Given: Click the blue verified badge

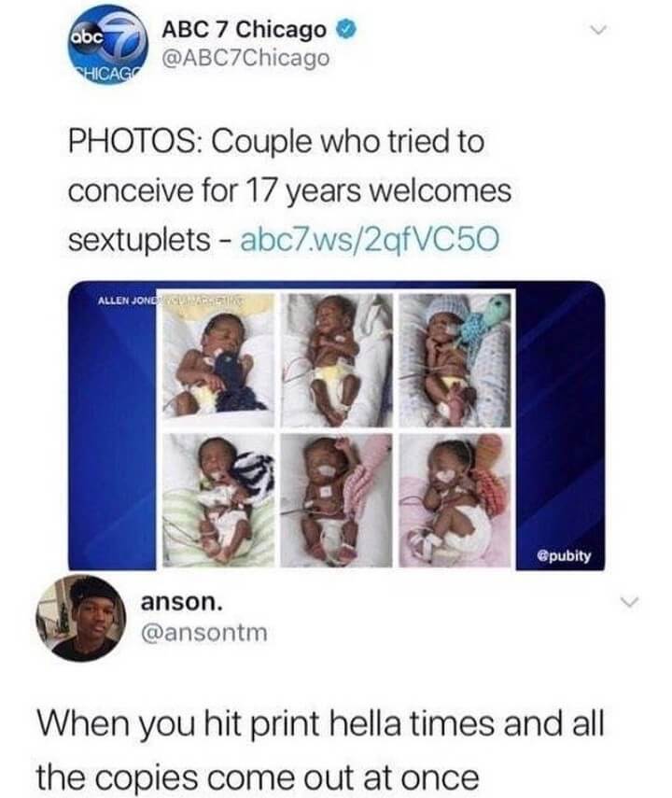Looking at the screenshot, I should point(346,30).
